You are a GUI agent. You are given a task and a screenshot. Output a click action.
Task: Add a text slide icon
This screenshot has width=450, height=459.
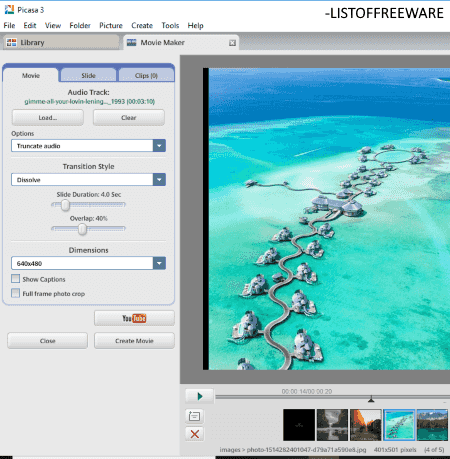coord(194,416)
